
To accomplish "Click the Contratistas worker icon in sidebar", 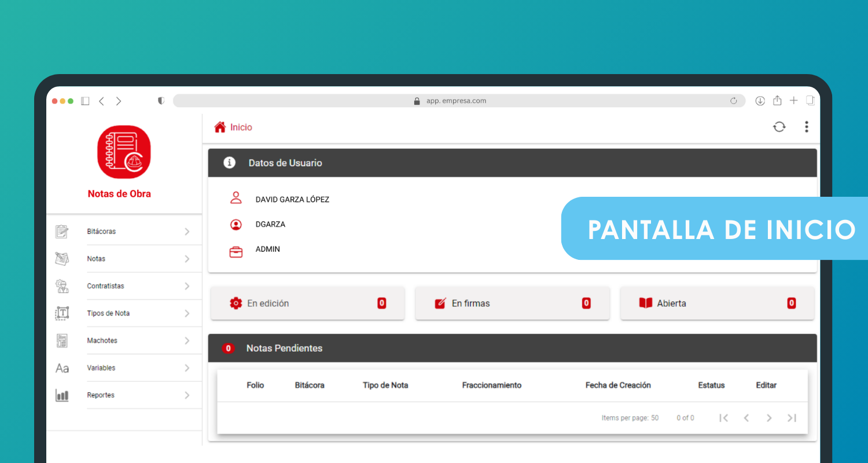I will [62, 286].
